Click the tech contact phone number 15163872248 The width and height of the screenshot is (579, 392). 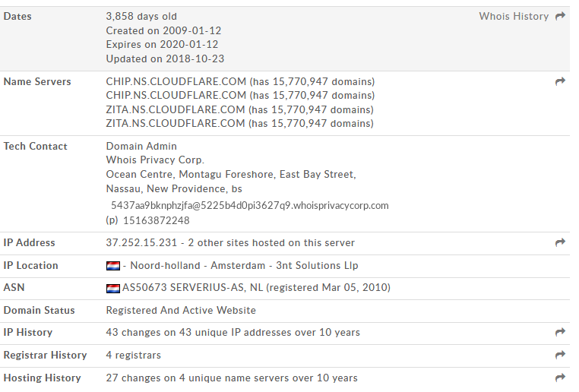point(155,220)
